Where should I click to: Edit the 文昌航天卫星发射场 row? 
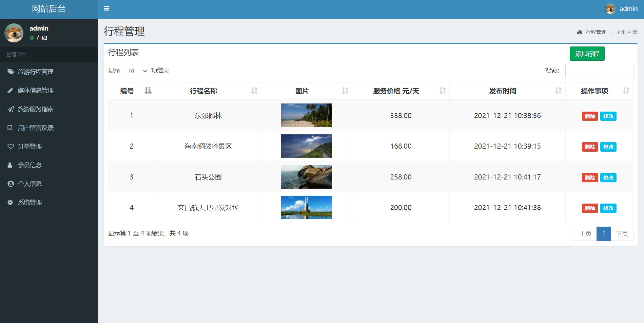point(608,208)
